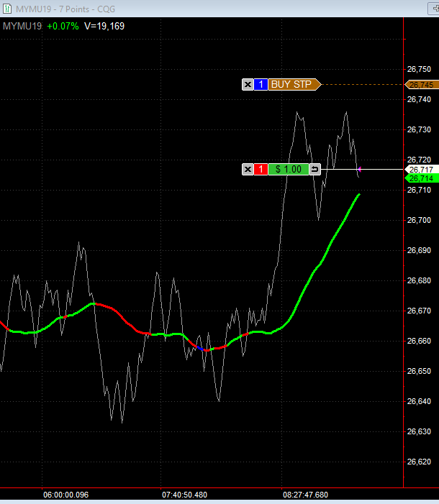Click the 26,660 price axis label

pyautogui.click(x=419, y=341)
